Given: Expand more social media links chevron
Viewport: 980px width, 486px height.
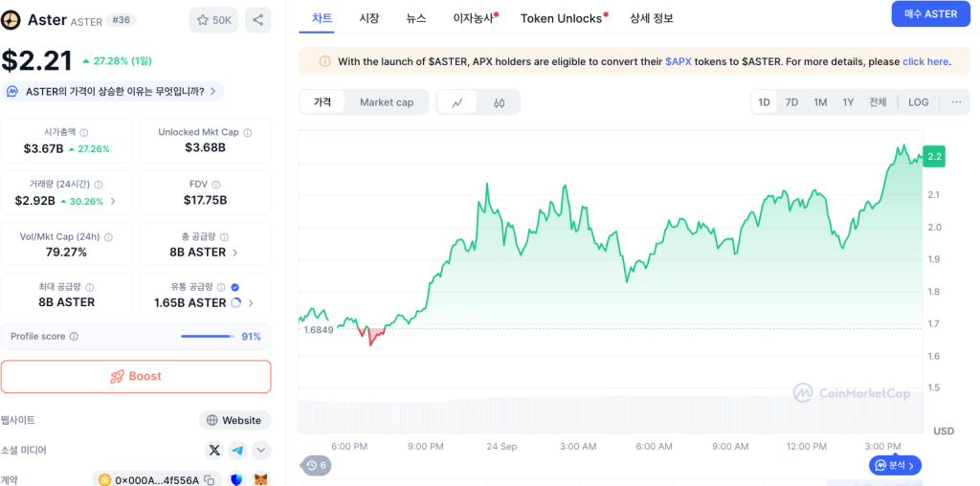Looking at the screenshot, I should (261, 450).
